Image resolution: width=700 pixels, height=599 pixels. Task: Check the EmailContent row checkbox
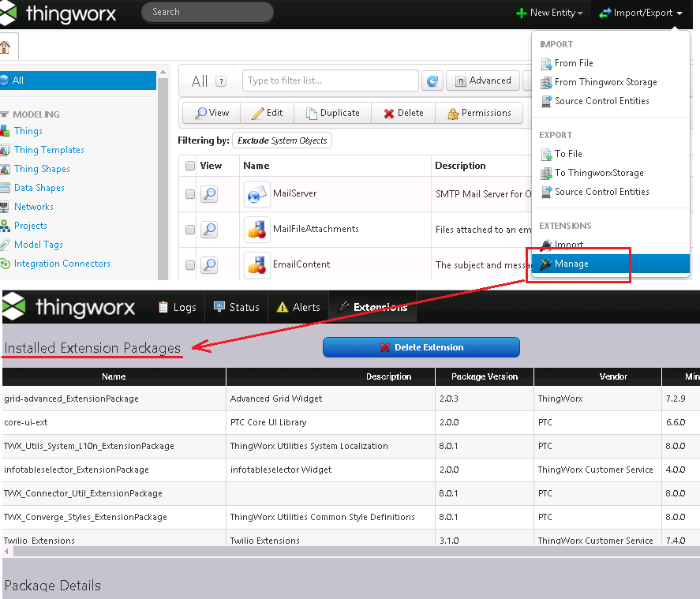pos(190,264)
